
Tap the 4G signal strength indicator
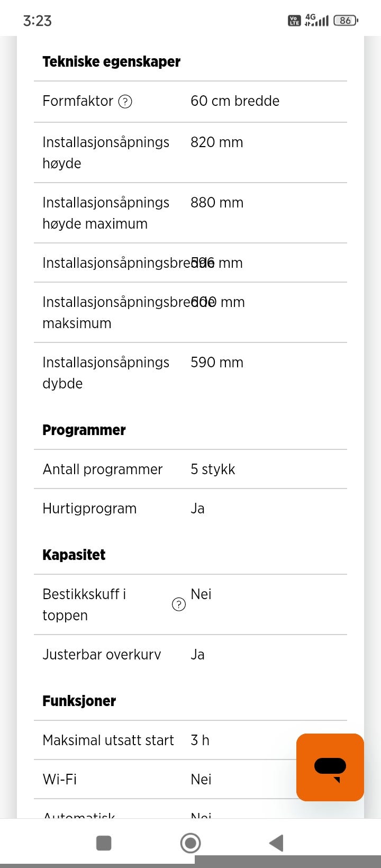[x=316, y=20]
